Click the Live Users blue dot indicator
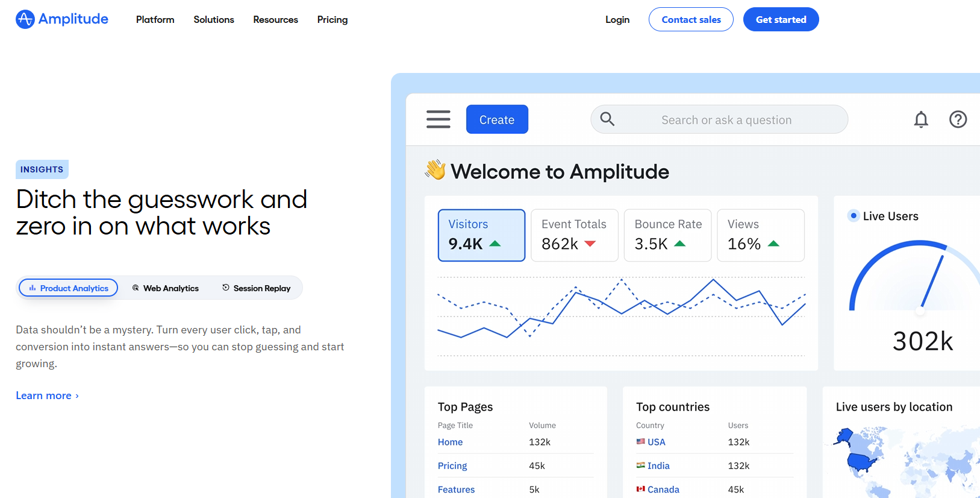 (x=854, y=215)
